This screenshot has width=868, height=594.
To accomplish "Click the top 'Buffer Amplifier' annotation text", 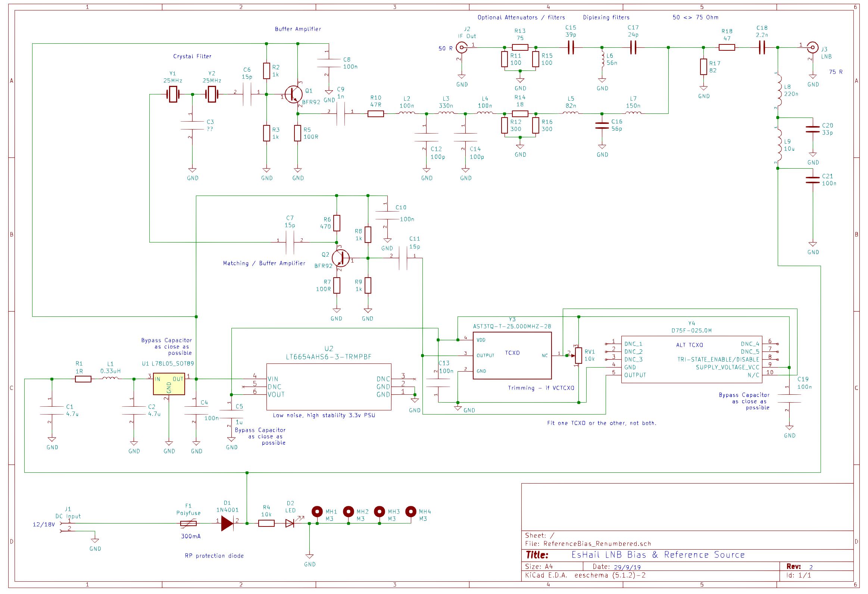I will (298, 29).
